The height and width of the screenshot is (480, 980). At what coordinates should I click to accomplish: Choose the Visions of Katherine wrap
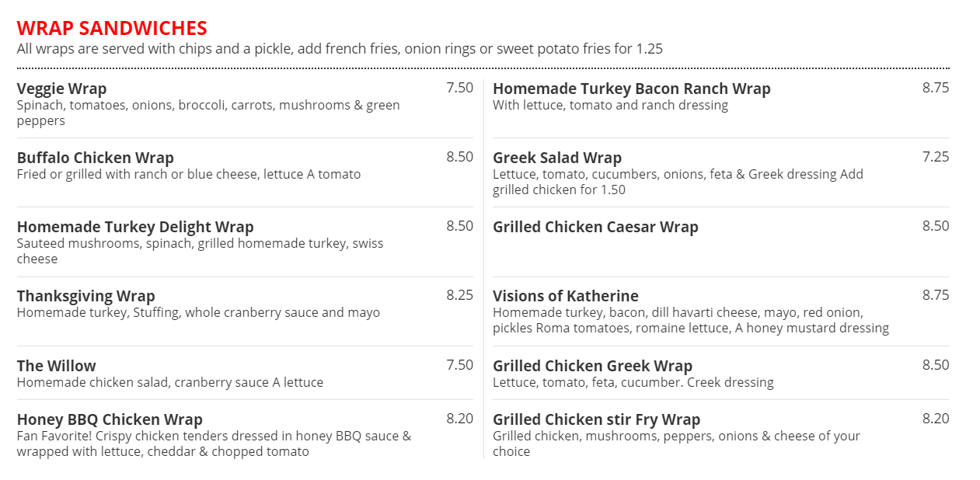[x=565, y=296]
